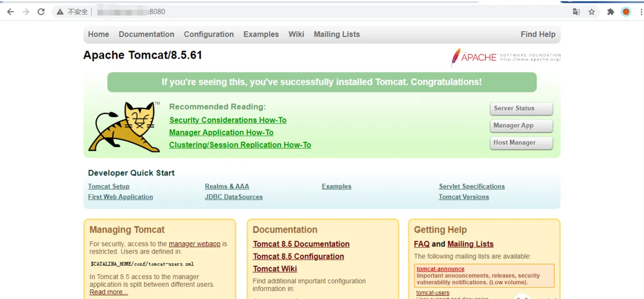
Task: Open Tomcat 8.5 Configuration link
Action: [x=299, y=257]
